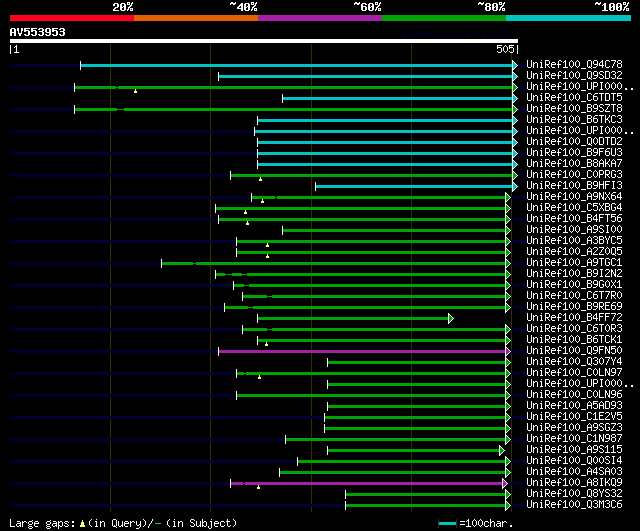
Task: Select the UniRef100_A9SI00 label
Action: pyautogui.click(x=574, y=230)
